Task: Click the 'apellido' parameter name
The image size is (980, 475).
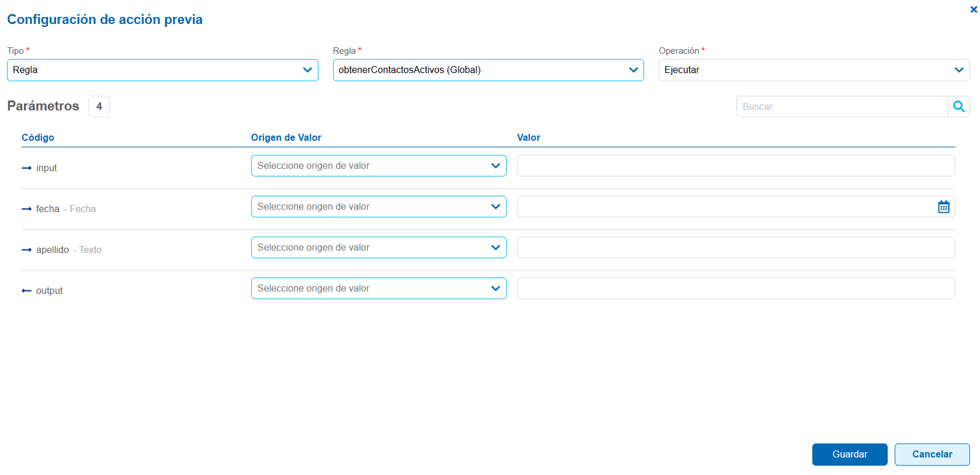Action: click(53, 250)
